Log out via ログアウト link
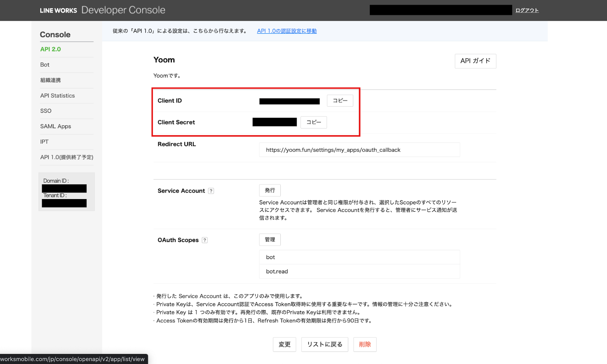The width and height of the screenshot is (607, 364). pos(527,10)
